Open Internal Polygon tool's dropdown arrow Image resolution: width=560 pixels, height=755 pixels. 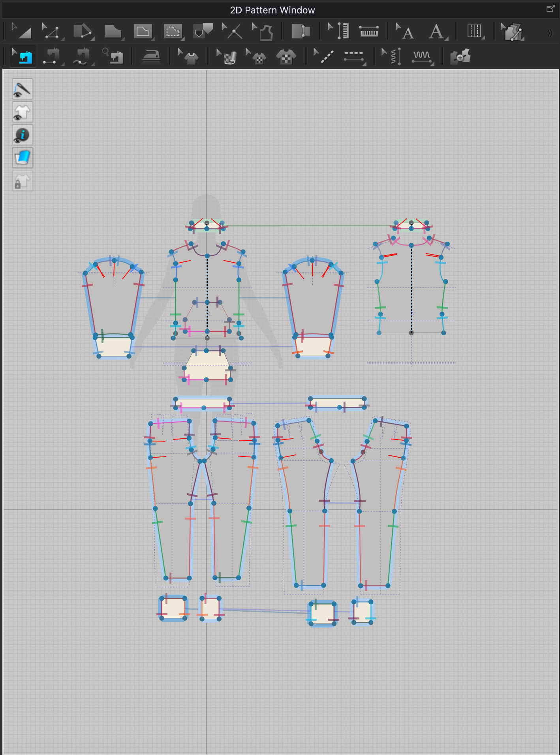click(x=182, y=39)
